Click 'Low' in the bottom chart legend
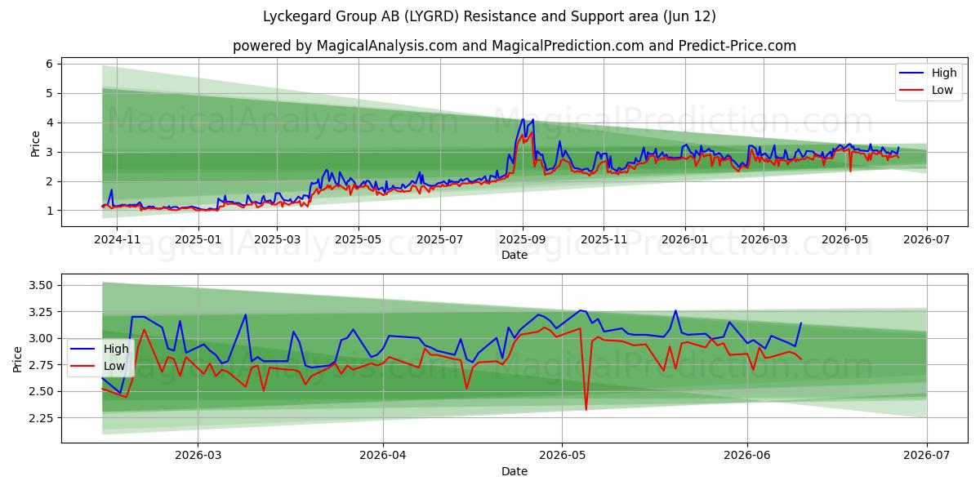The height and width of the screenshot is (490, 980). 114,366
